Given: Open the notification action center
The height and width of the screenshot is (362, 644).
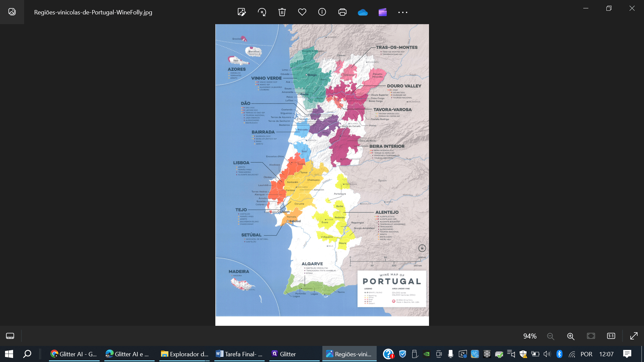Looking at the screenshot, I should click(627, 354).
